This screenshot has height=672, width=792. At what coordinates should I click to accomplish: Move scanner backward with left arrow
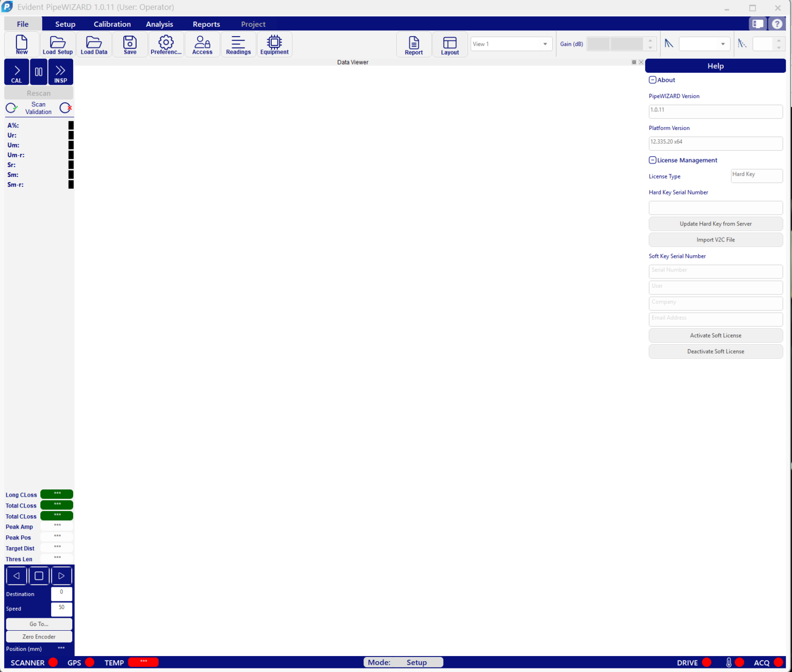coord(16,576)
